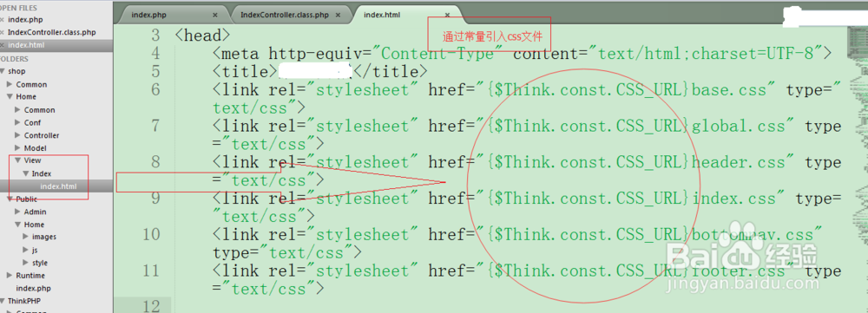
Task: Expand the Admin folder under Public
Action: point(17,212)
